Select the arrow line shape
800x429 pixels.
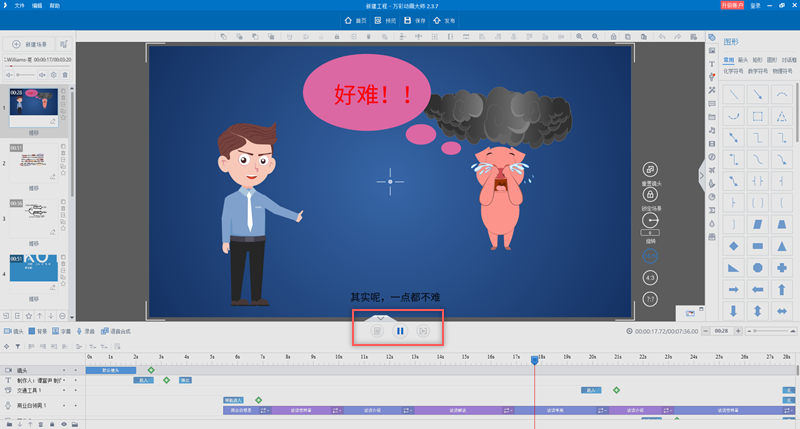(x=758, y=94)
